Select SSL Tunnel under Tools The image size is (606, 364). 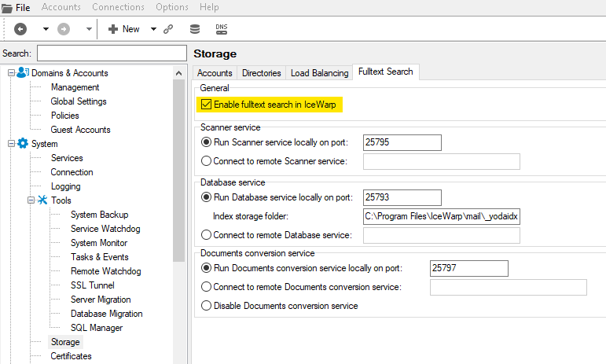93,285
